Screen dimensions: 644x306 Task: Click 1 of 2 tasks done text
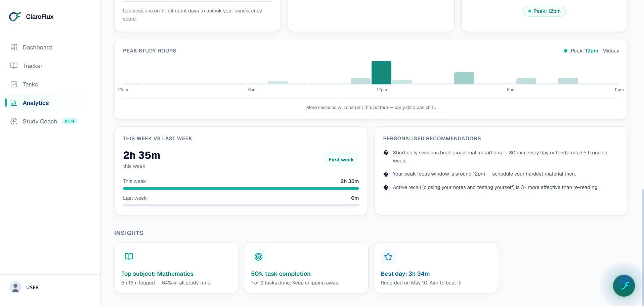[x=295, y=283]
